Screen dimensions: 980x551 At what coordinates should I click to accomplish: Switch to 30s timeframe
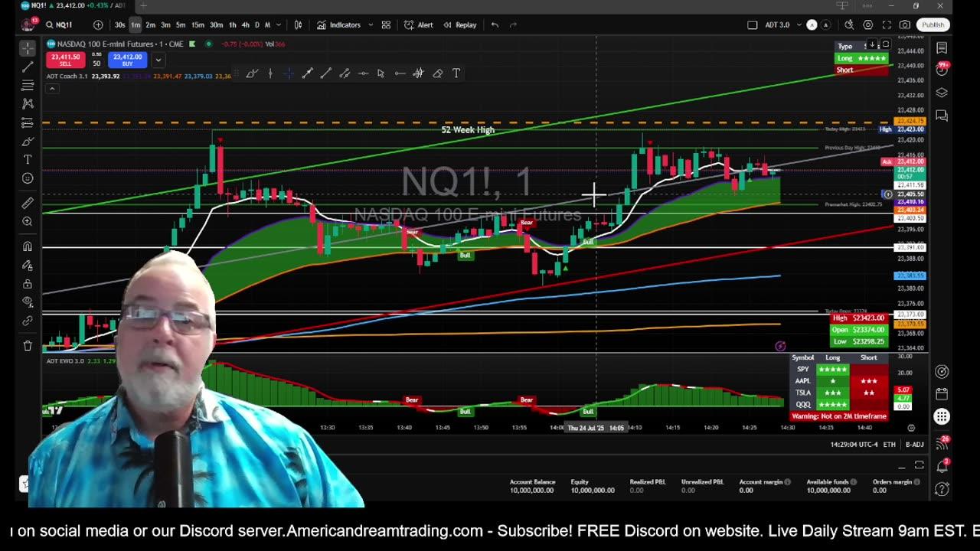click(120, 24)
